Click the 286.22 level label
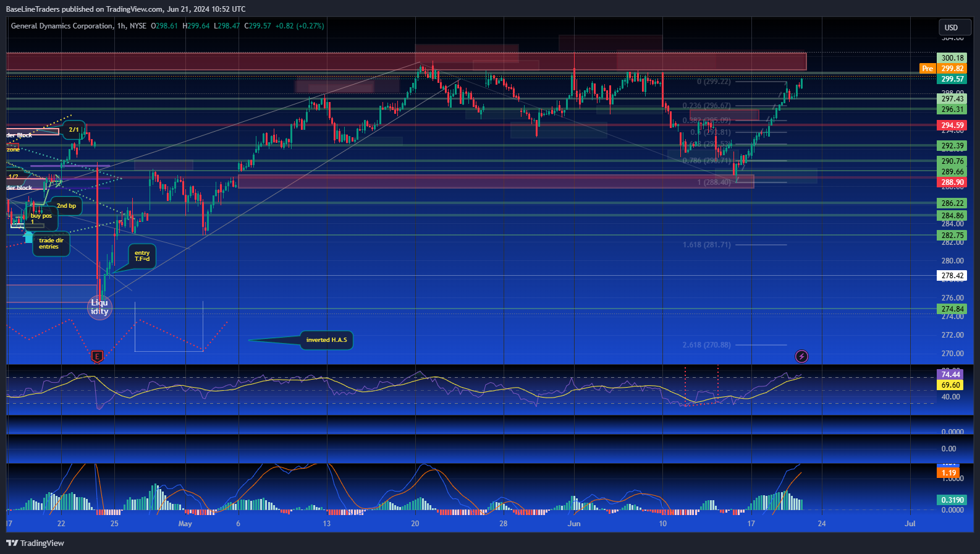Image resolution: width=980 pixels, height=554 pixels. click(952, 203)
